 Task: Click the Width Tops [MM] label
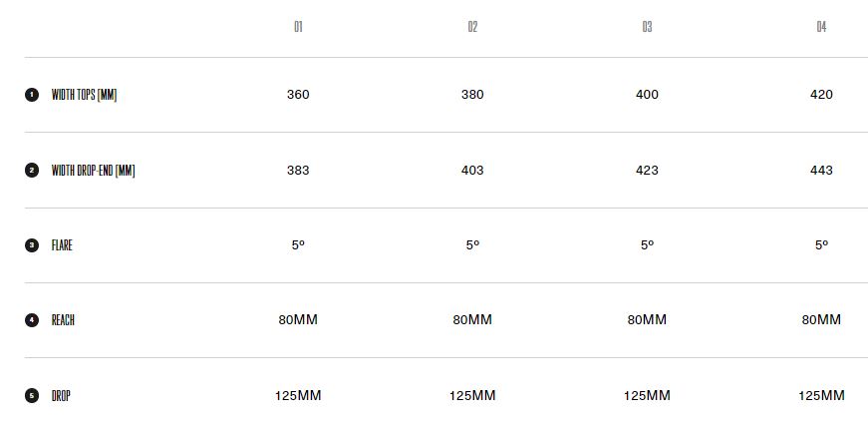tap(84, 95)
